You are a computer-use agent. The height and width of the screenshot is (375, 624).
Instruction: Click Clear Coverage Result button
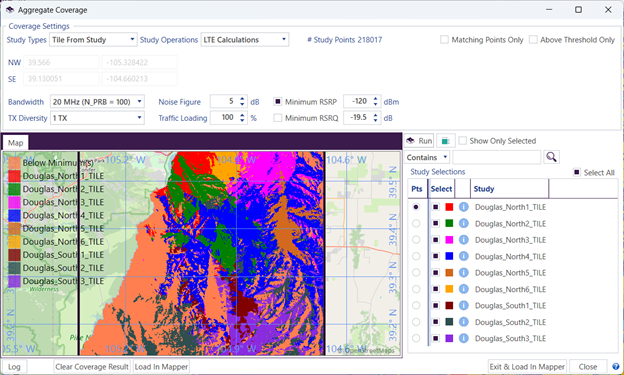(92, 367)
